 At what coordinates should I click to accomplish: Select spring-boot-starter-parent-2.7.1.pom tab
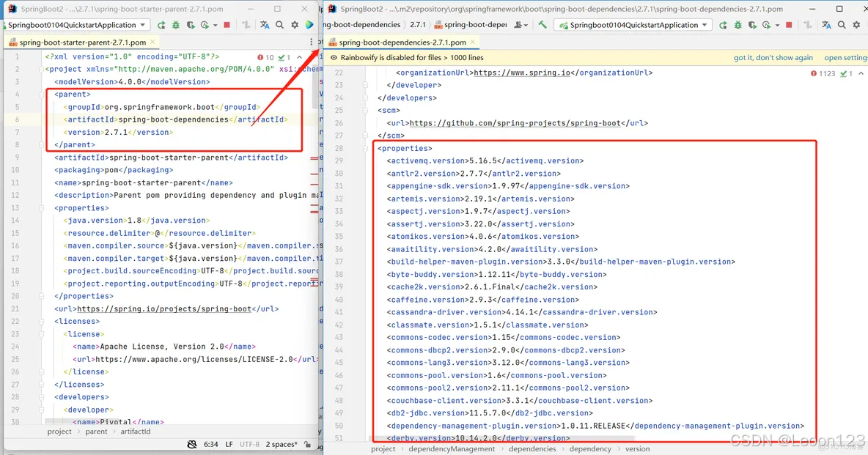click(83, 42)
